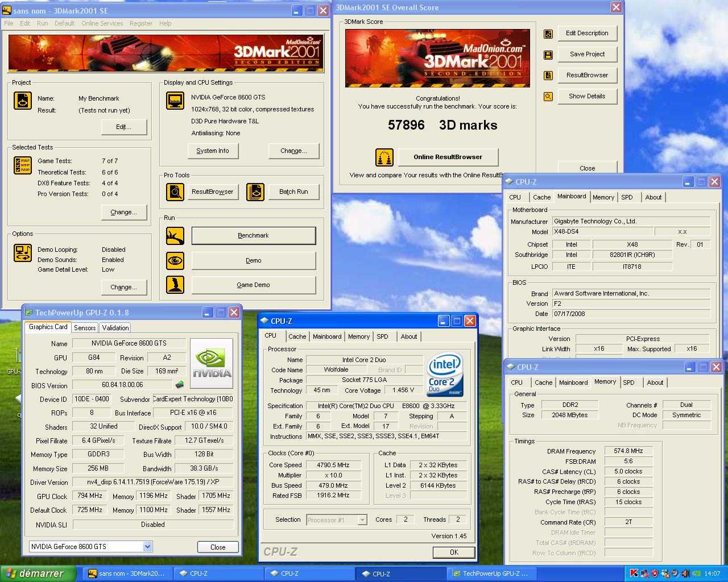Click the Save Project floppy icon
The height and width of the screenshot is (582, 728).
[x=548, y=55]
